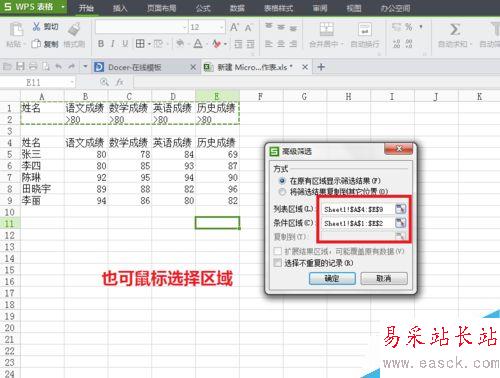Click the Redo arrow in quick toolbar
Viewport: 500px width, 378px height.
(71, 67)
